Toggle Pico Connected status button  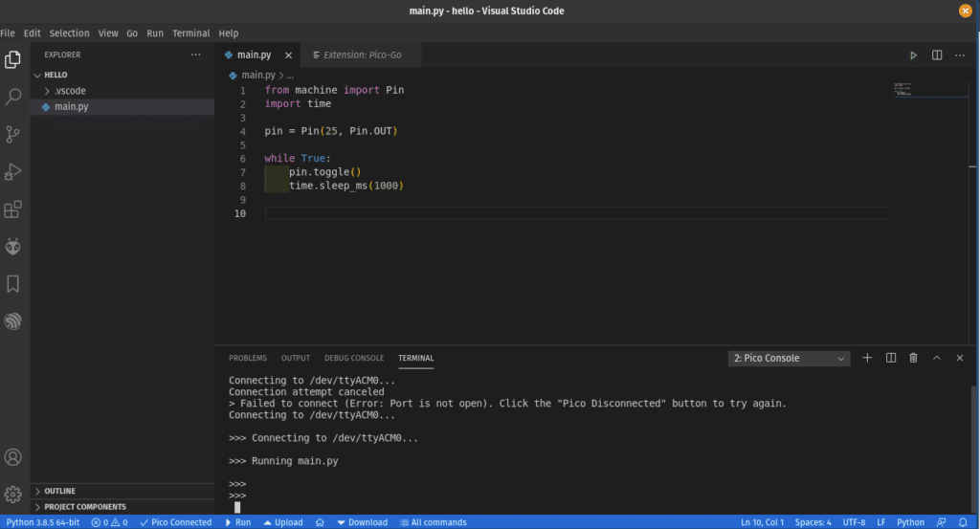click(175, 522)
